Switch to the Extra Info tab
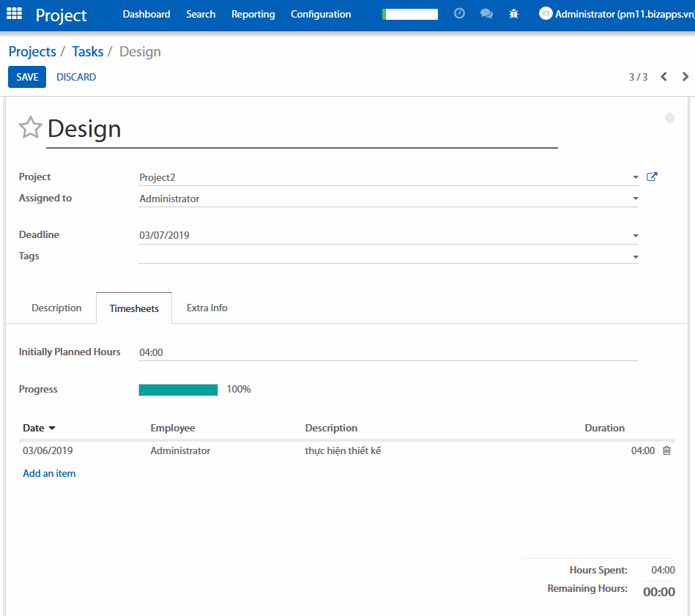Image resolution: width=695 pixels, height=616 pixels. [207, 308]
